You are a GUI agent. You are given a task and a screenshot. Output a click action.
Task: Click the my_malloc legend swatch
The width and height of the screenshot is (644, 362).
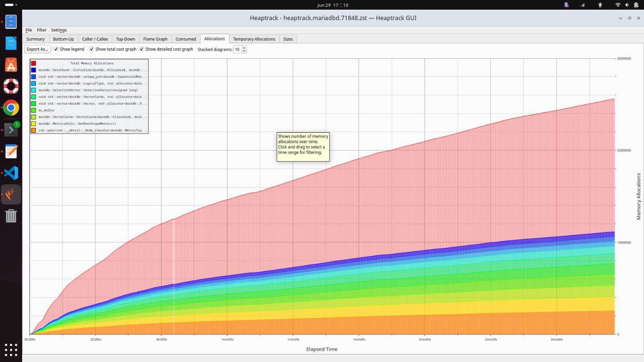click(33, 110)
